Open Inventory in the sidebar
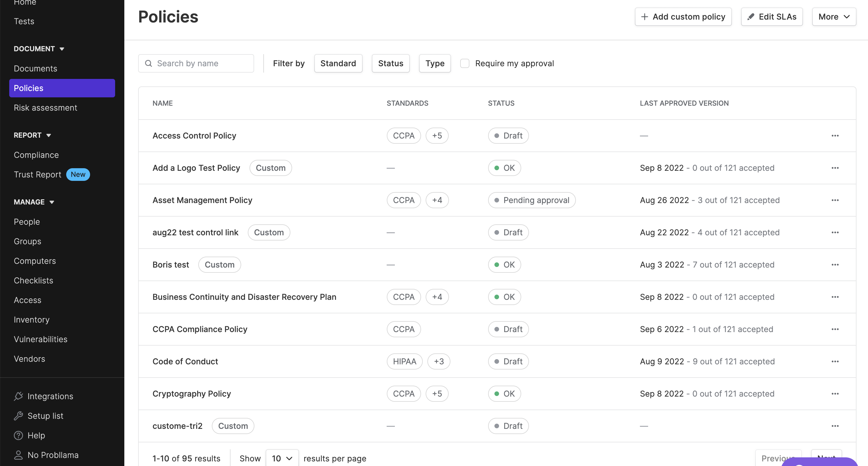 pyautogui.click(x=31, y=319)
